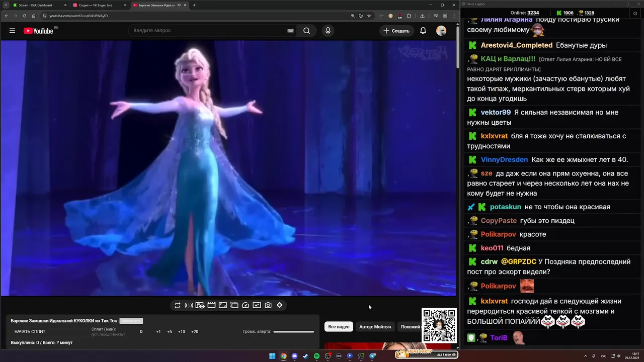Image resolution: width=644 pixels, height=362 pixels.
Task: Click username Arestovi4_Completed in chat
Action: click(517, 45)
